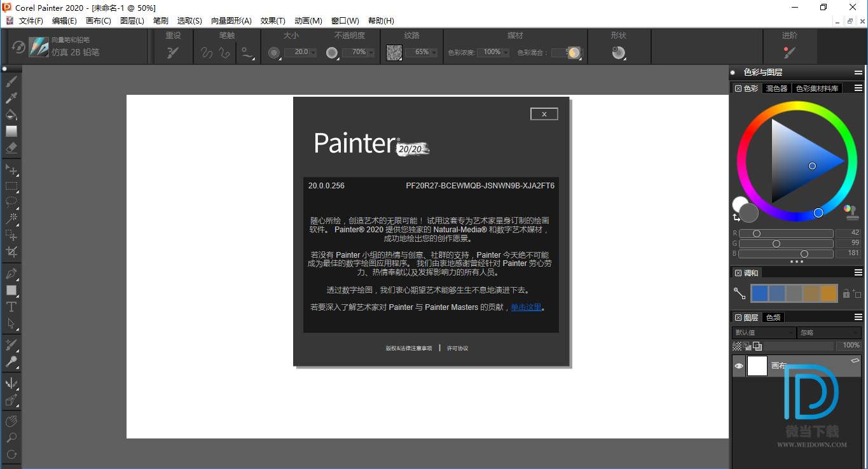Open the dab shape options under 形状
This screenshot has height=469, width=868.
click(618, 53)
